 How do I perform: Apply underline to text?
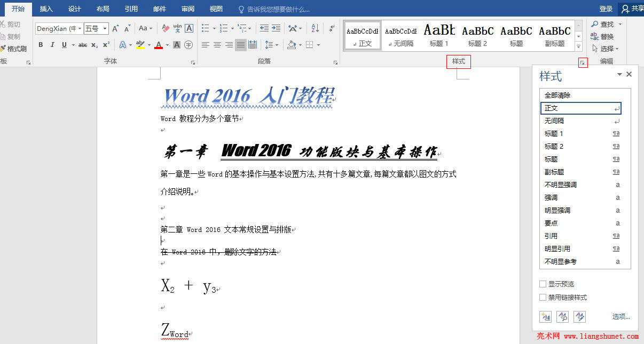[64, 45]
